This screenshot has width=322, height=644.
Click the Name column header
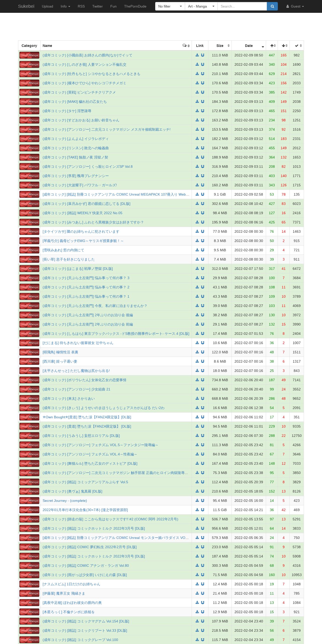point(116,46)
